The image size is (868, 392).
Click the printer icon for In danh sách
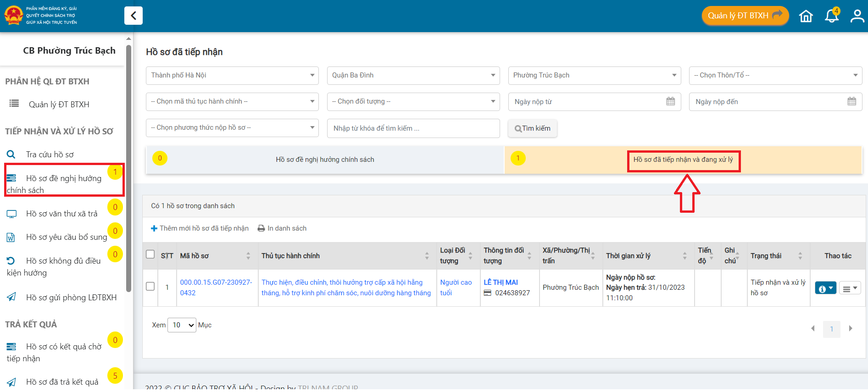[x=261, y=228]
